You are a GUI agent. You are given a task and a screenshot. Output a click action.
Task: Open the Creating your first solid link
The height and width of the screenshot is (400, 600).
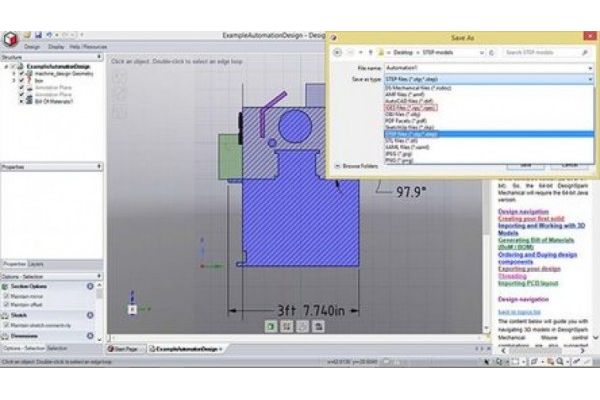coord(531,219)
